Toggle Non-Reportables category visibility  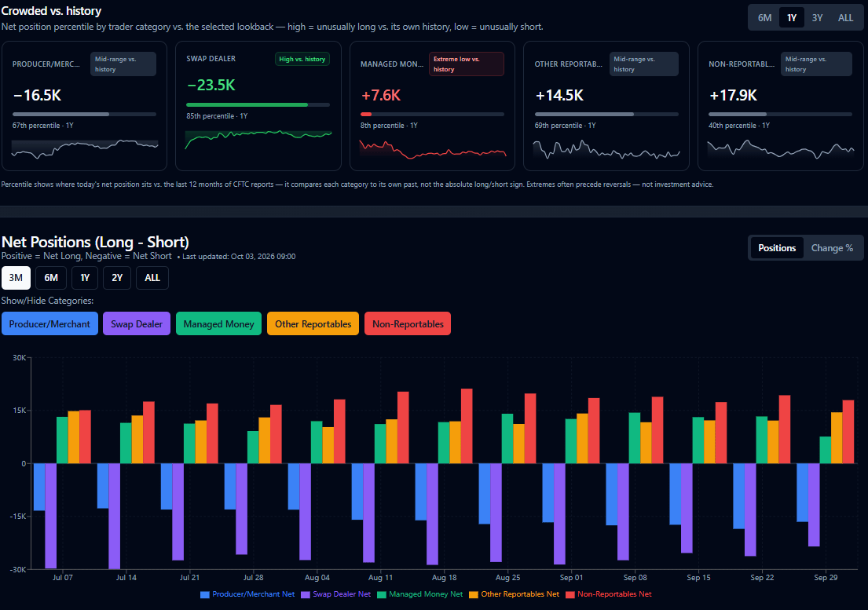408,323
